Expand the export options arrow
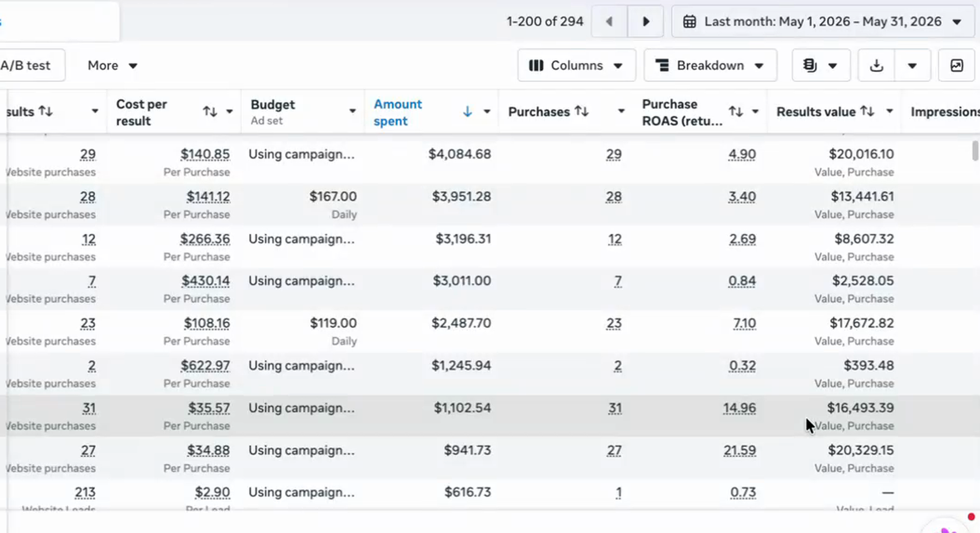 click(912, 65)
